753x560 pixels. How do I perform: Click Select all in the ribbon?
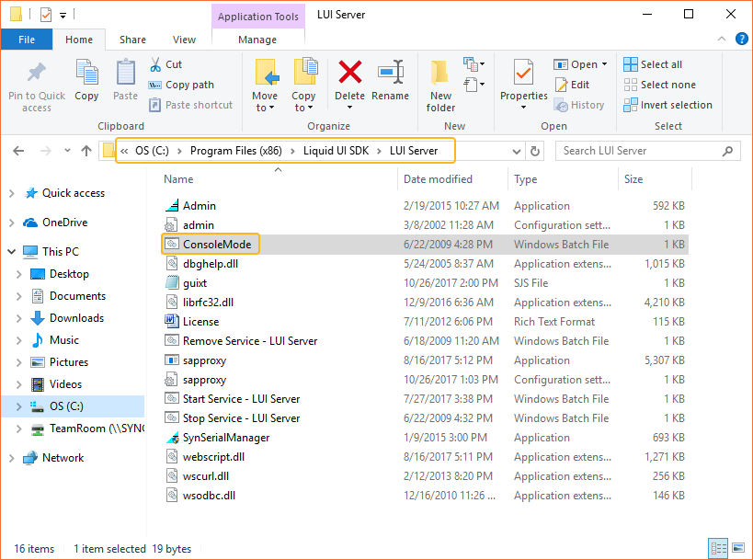pyautogui.click(x=653, y=64)
